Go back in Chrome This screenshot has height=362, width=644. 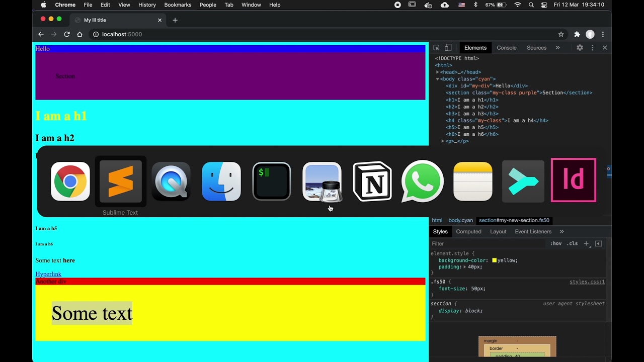41,34
